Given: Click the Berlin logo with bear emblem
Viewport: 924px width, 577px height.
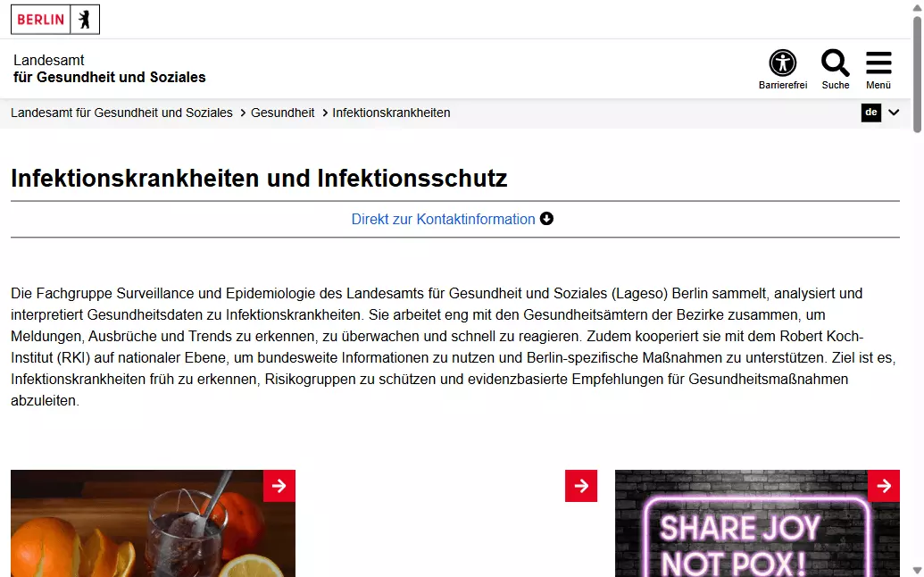Looking at the screenshot, I should click(x=55, y=20).
